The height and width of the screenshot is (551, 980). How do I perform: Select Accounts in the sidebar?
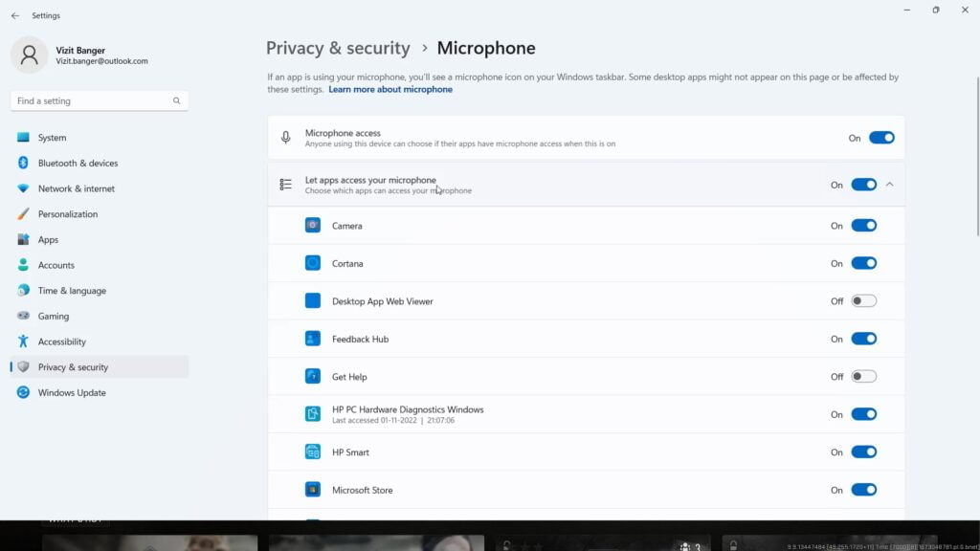[100, 265]
